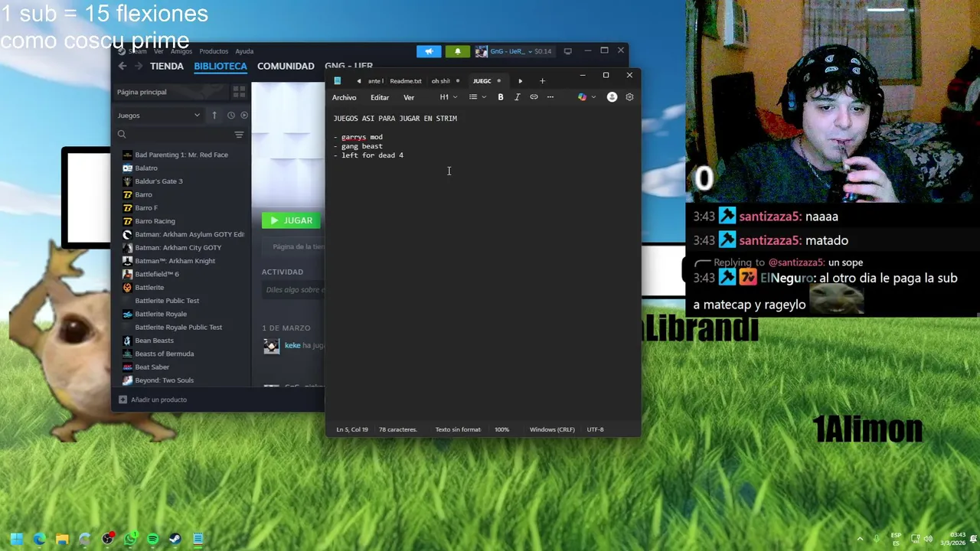Switch to the oh shit tab in Notepad
Viewport: 980px width, 551px height.
tap(441, 81)
